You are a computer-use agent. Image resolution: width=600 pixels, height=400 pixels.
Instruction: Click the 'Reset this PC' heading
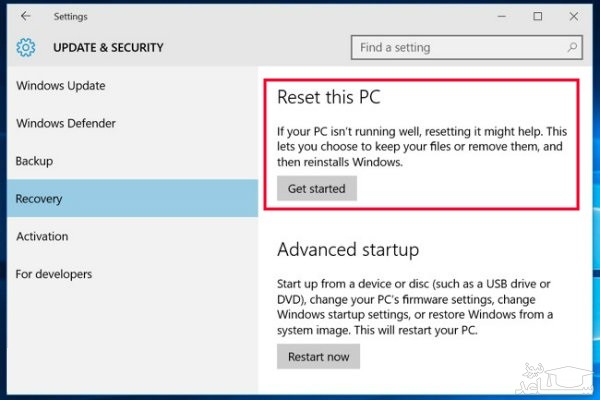[328, 99]
